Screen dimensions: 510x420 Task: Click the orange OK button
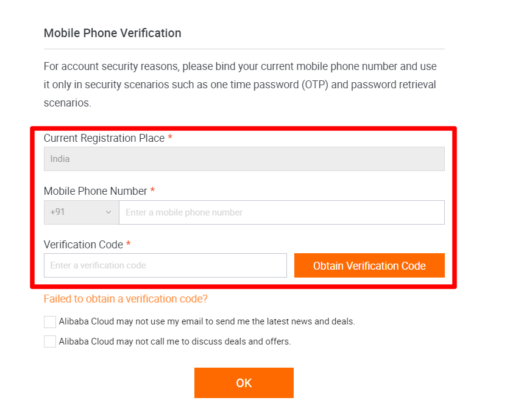pos(244,383)
